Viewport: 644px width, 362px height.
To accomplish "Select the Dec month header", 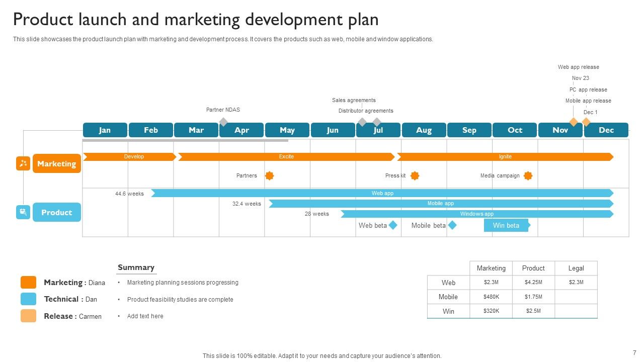I will pyautogui.click(x=606, y=130).
